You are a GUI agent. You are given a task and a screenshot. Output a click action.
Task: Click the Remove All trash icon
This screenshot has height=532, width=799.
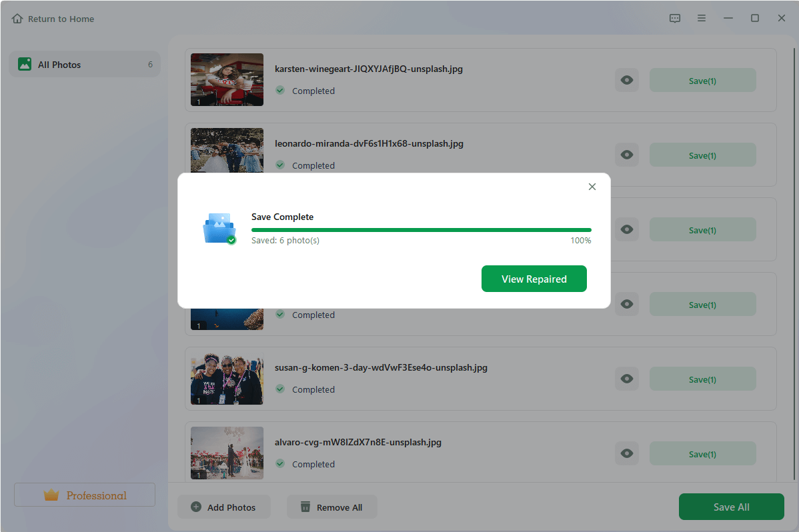coord(305,507)
